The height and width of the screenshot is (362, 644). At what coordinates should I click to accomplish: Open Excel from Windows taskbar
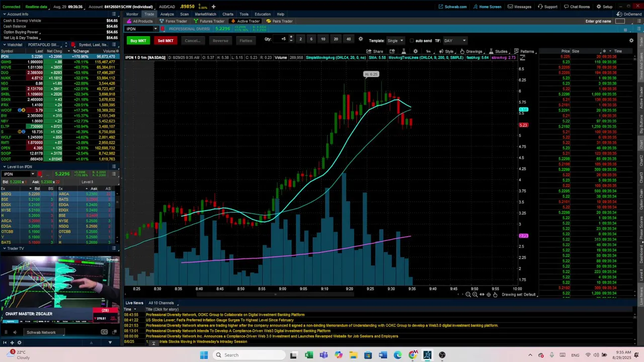click(x=309, y=355)
